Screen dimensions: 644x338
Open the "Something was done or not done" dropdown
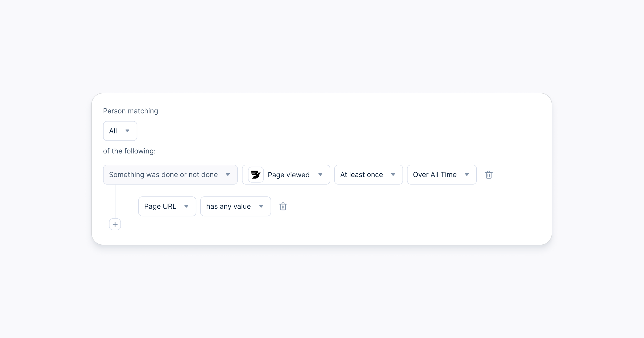(170, 175)
